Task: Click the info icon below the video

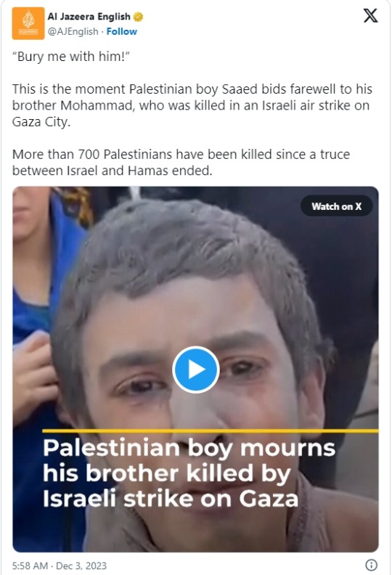Action: [372, 565]
